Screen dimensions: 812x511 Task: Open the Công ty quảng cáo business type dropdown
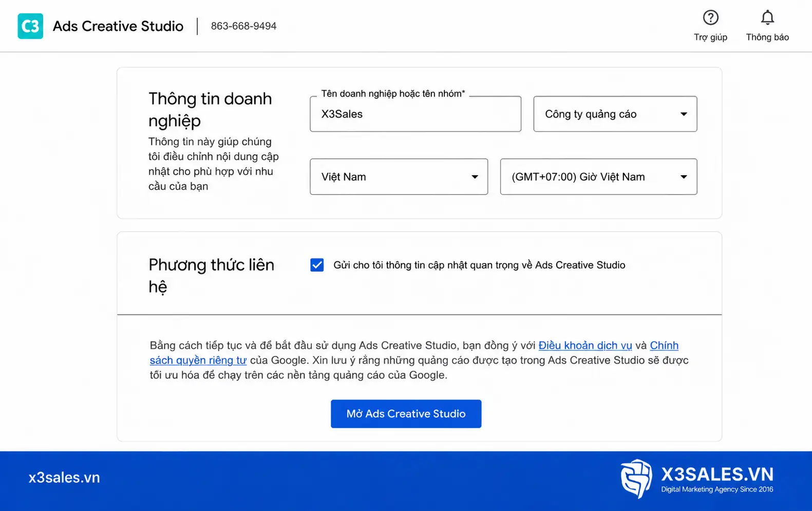615,114
